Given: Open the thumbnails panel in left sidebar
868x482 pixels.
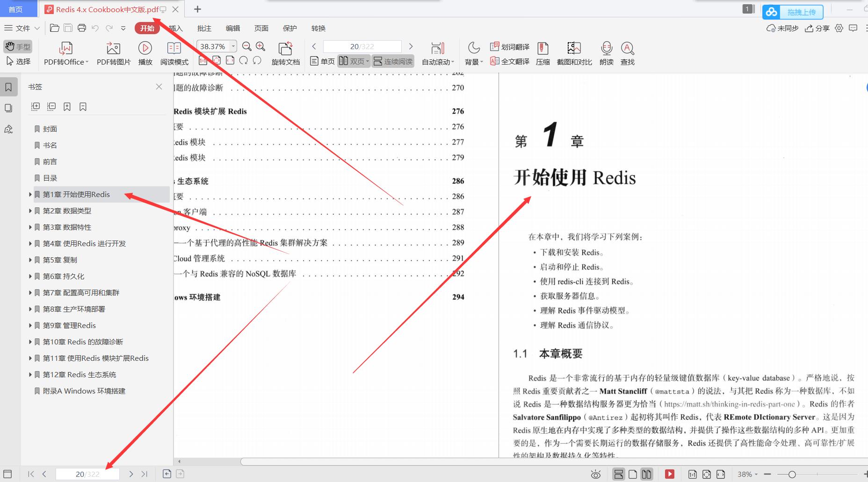Looking at the screenshot, I should point(8,108).
